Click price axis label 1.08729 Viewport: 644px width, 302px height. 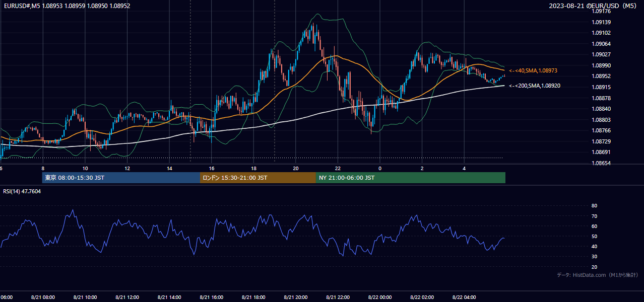[601, 141]
